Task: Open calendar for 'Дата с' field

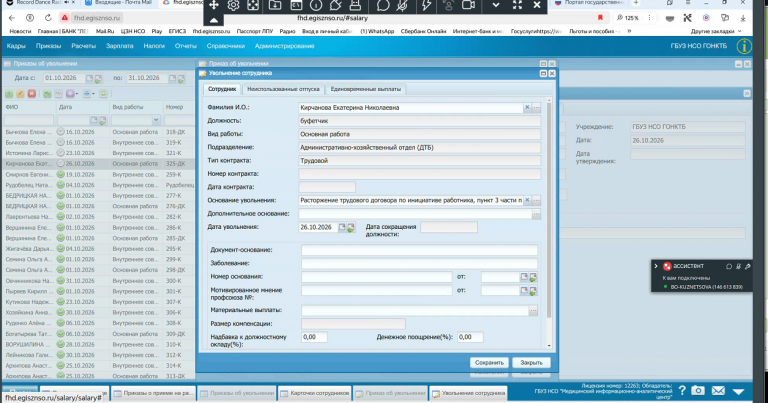Action: [89, 78]
